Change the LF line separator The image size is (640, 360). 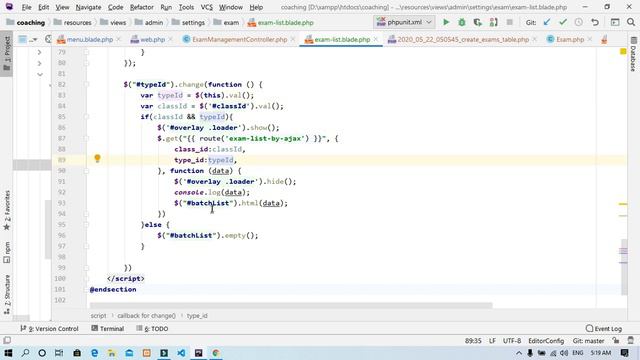pos(492,341)
